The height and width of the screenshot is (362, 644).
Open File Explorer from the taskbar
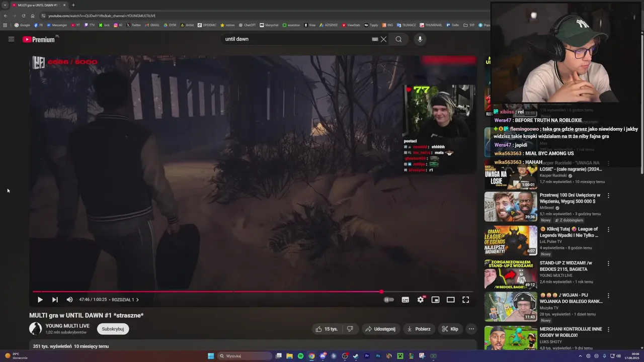click(x=289, y=356)
